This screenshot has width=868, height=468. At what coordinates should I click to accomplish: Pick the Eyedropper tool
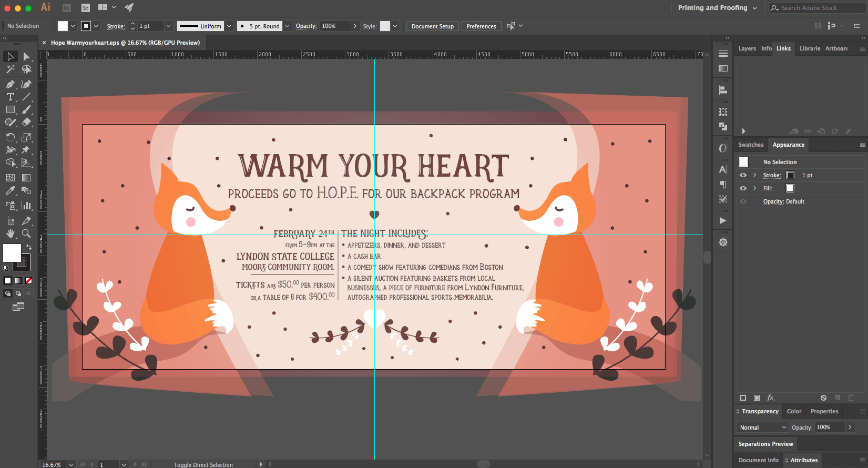click(x=10, y=190)
